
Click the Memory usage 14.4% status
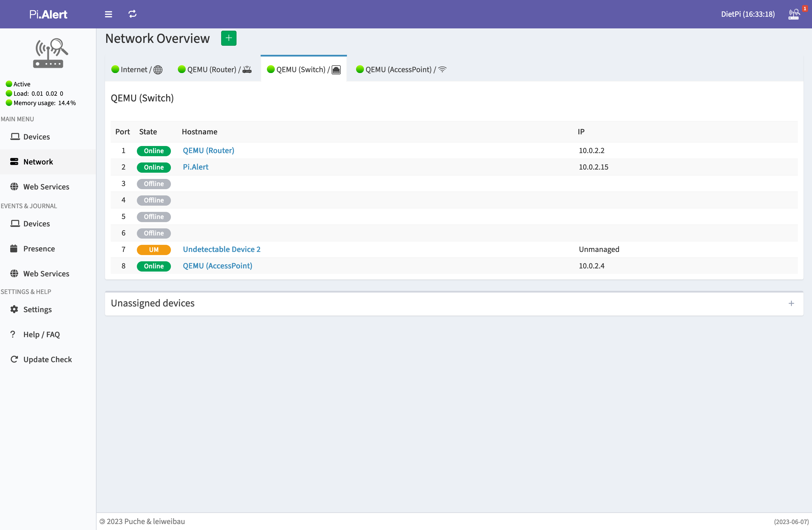(x=41, y=103)
